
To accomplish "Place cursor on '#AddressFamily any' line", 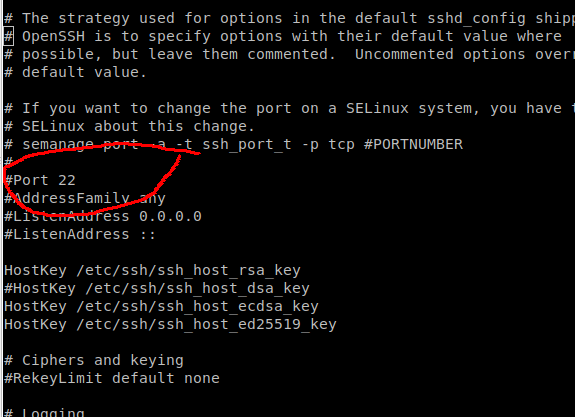I will click(85, 198).
